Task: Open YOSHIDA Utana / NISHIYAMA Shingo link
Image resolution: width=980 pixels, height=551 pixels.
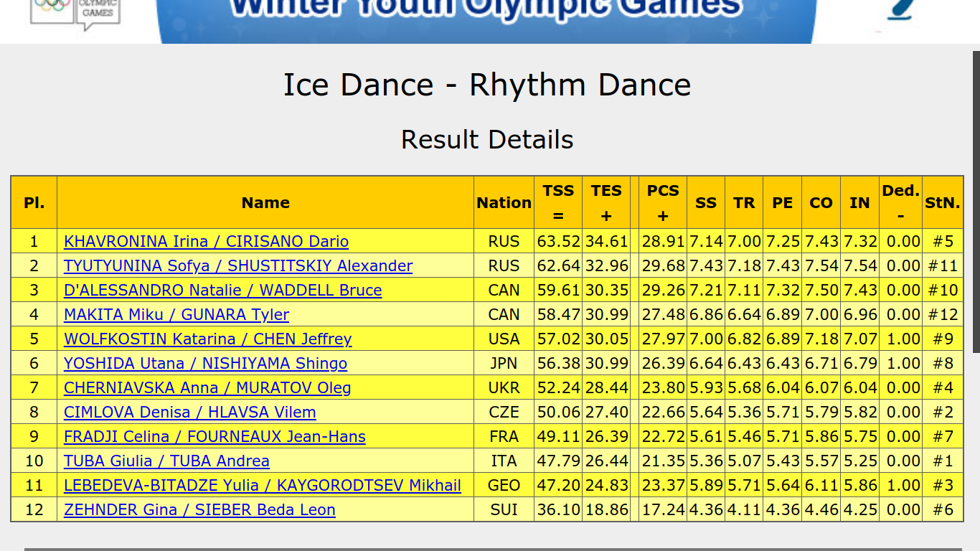Action: pyautogui.click(x=205, y=363)
